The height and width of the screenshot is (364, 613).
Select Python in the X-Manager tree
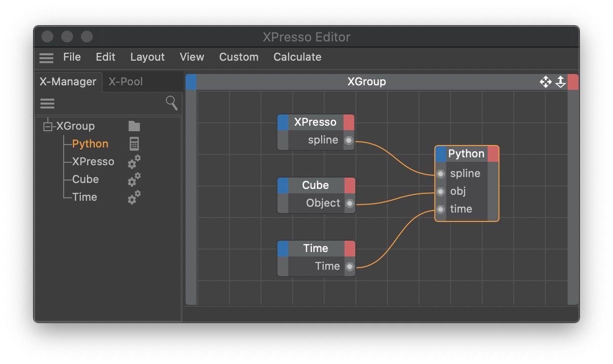[x=90, y=144]
